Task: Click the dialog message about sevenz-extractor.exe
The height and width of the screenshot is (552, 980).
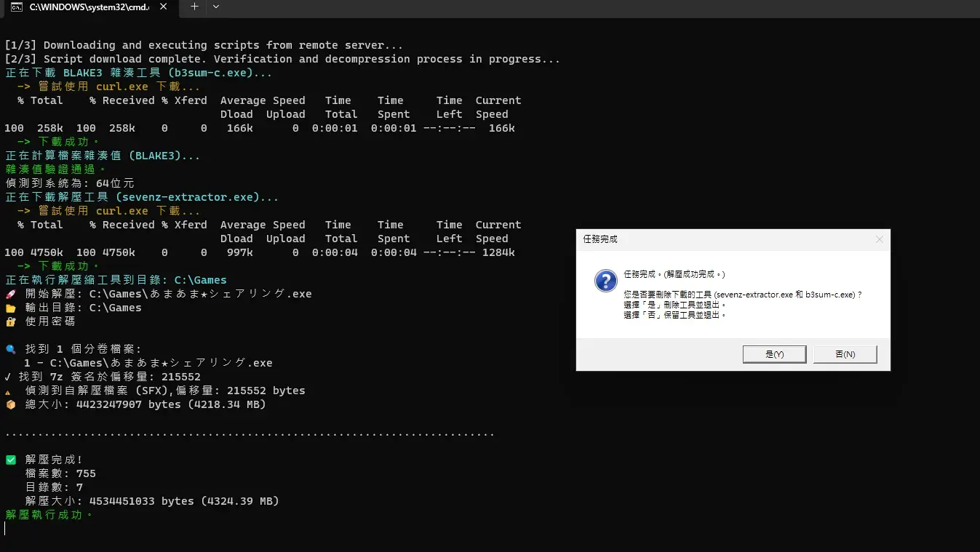Action: 743,295
